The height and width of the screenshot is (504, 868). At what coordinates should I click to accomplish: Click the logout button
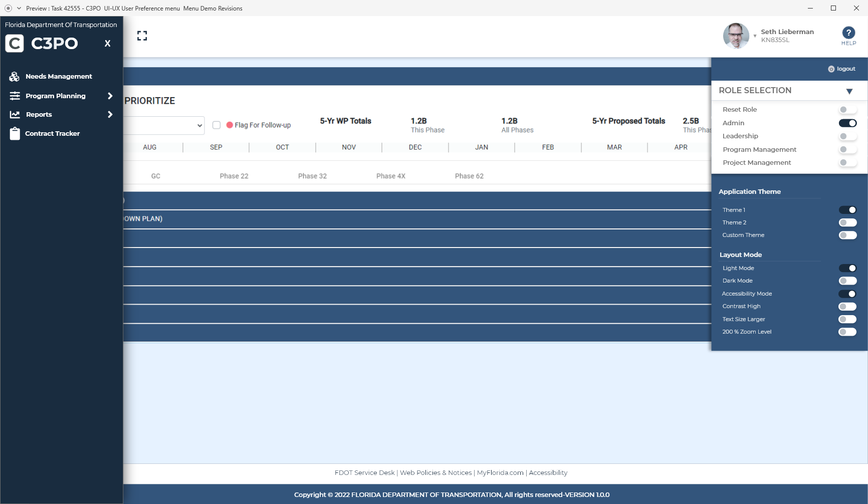click(x=842, y=69)
